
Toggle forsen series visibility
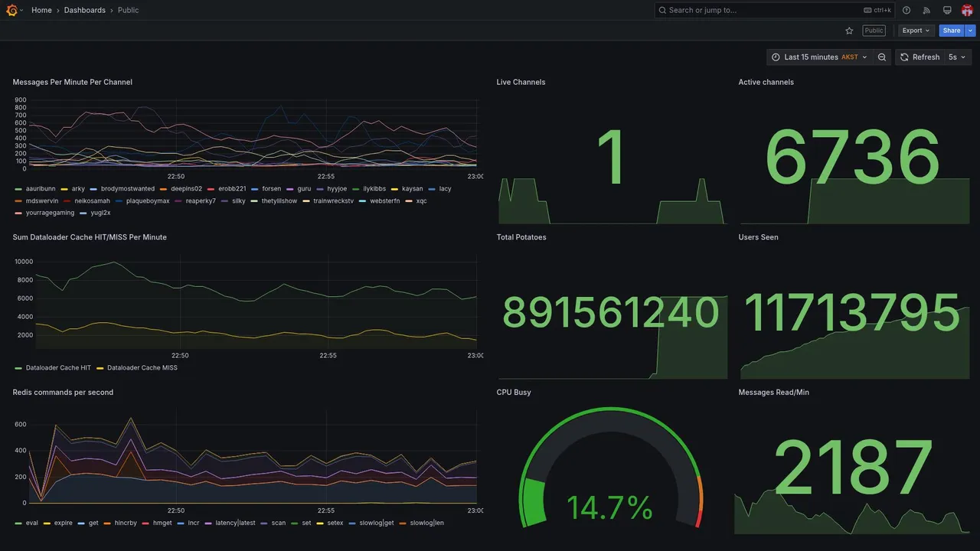point(272,189)
